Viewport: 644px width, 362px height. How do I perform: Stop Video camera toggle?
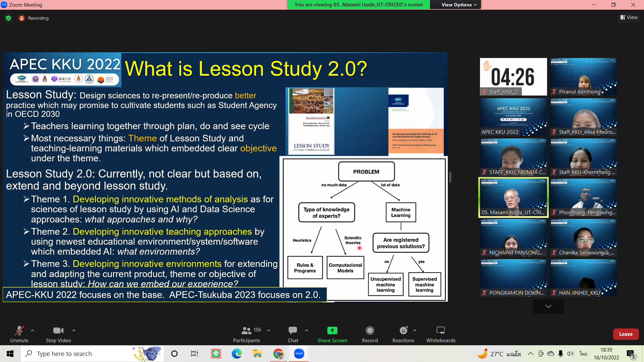(58, 331)
